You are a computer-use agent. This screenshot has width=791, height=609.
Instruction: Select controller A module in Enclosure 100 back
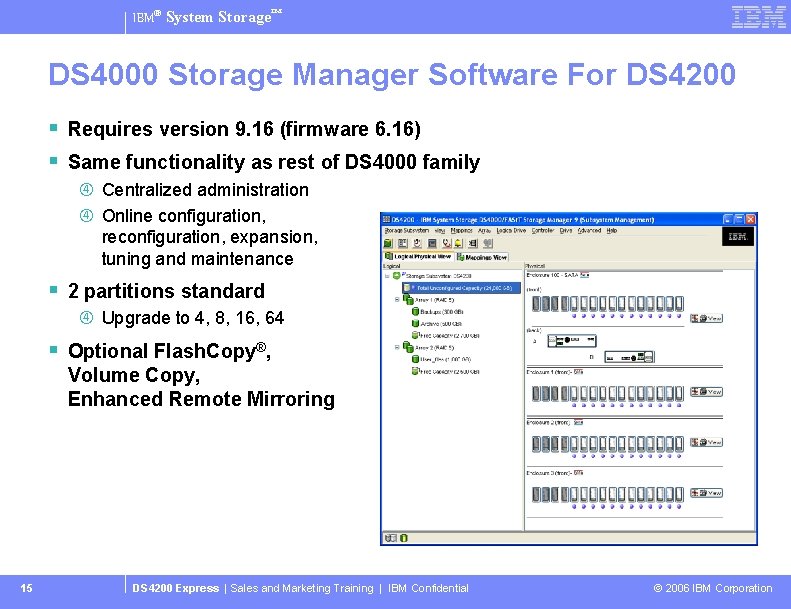[x=572, y=341]
